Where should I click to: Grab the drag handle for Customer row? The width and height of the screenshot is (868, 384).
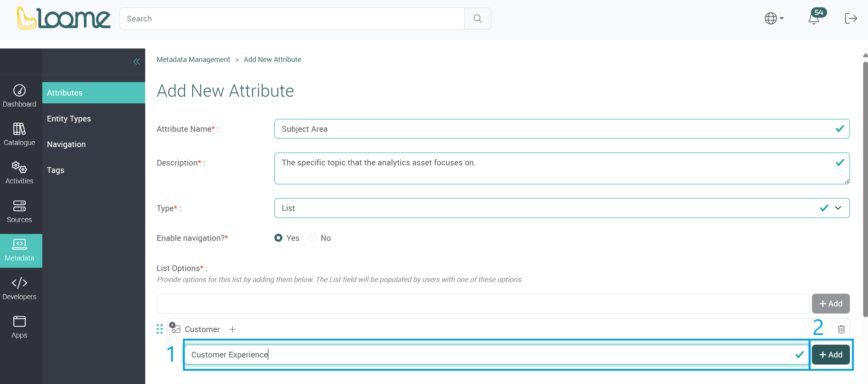[x=160, y=329]
